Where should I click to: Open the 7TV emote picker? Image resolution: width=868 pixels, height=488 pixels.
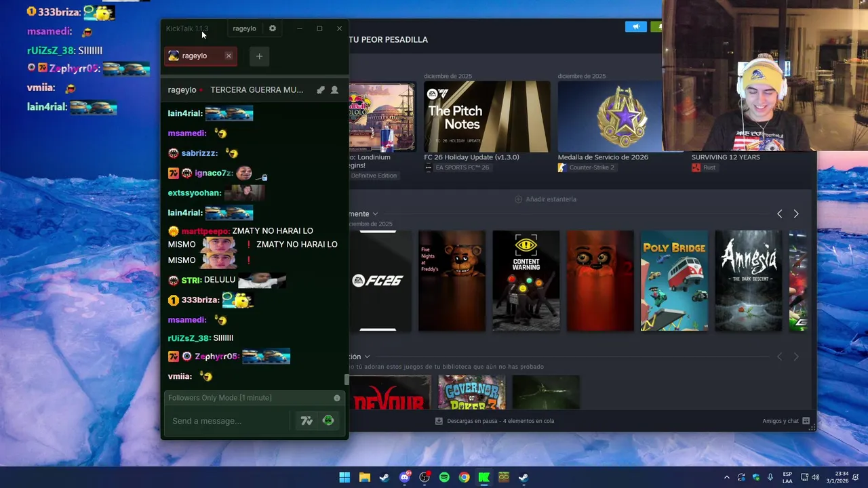[307, 421]
